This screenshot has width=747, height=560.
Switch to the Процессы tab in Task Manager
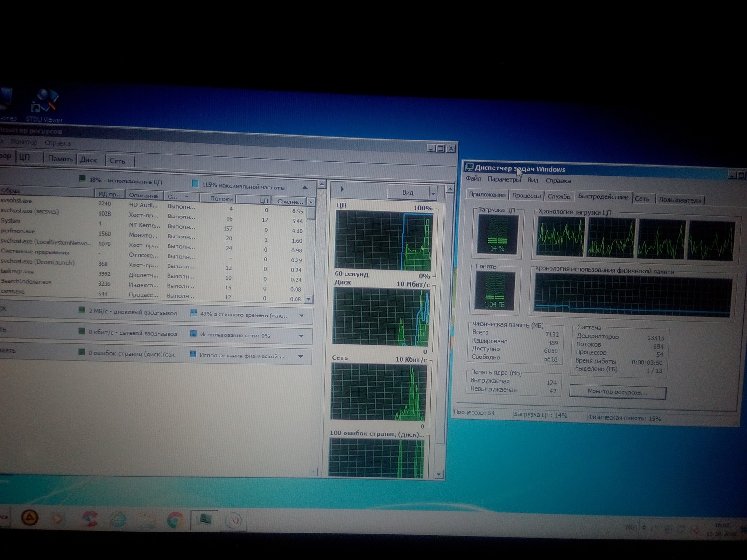pyautogui.click(x=526, y=196)
